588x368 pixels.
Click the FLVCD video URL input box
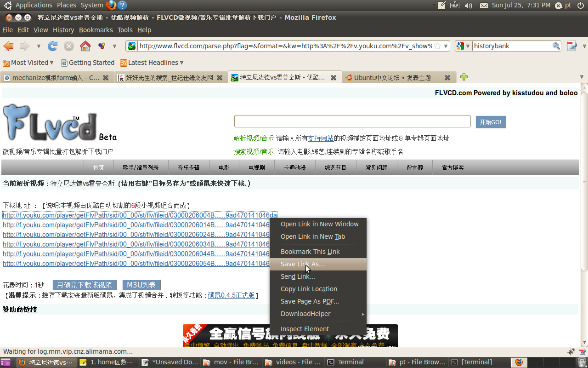click(x=352, y=121)
